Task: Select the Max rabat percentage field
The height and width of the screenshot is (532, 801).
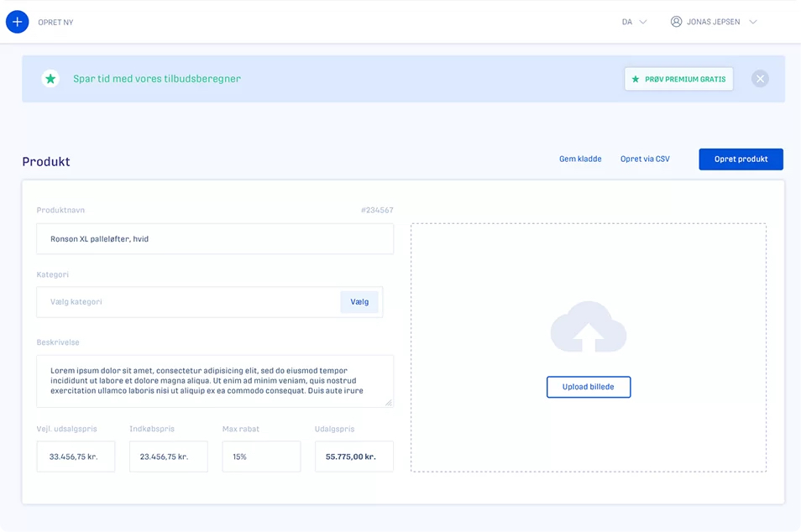Action: [x=261, y=456]
